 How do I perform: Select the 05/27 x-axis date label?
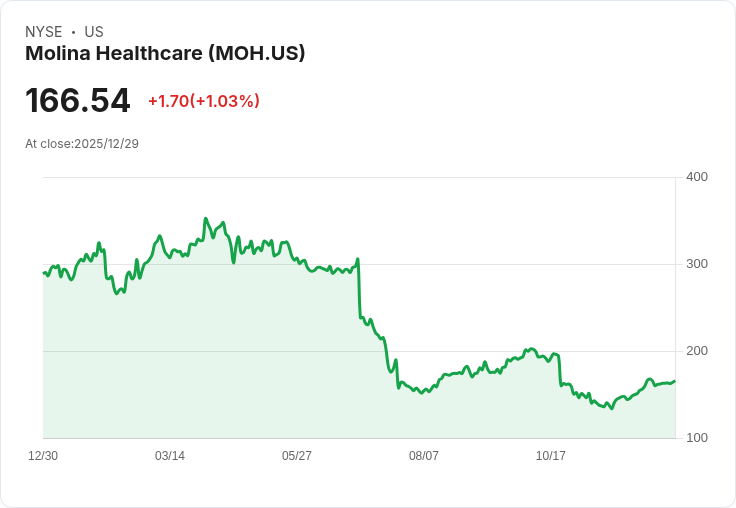(297, 456)
